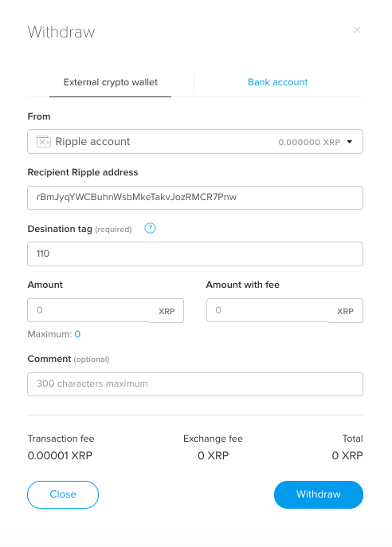
Task: Focus the Comment text field
Action: point(195,384)
